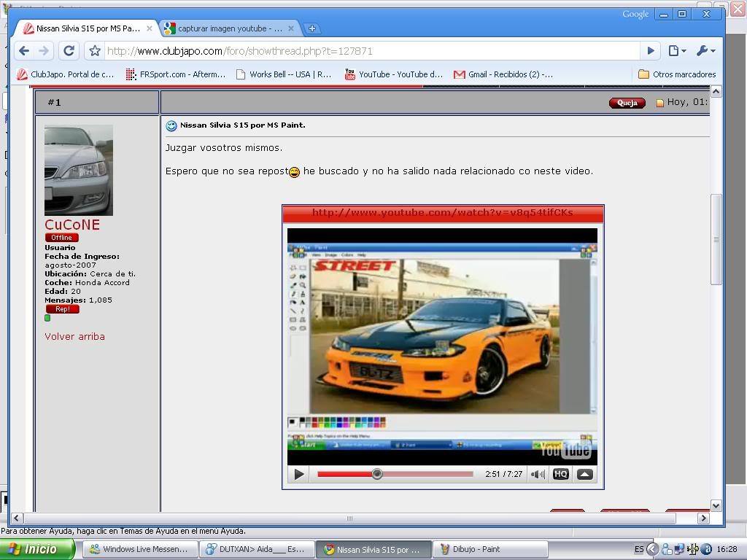Click the post number #1 link
The image size is (747, 560).
pos(54,102)
